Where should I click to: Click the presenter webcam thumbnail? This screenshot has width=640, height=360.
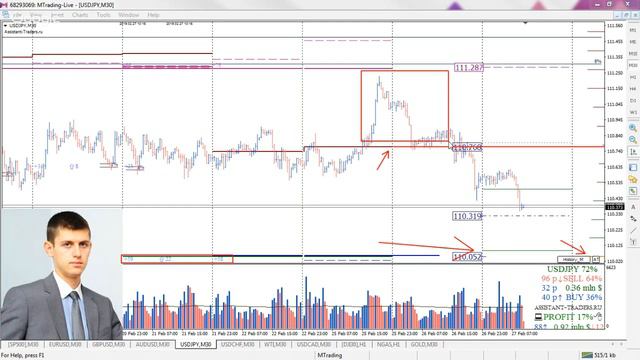click(x=61, y=274)
